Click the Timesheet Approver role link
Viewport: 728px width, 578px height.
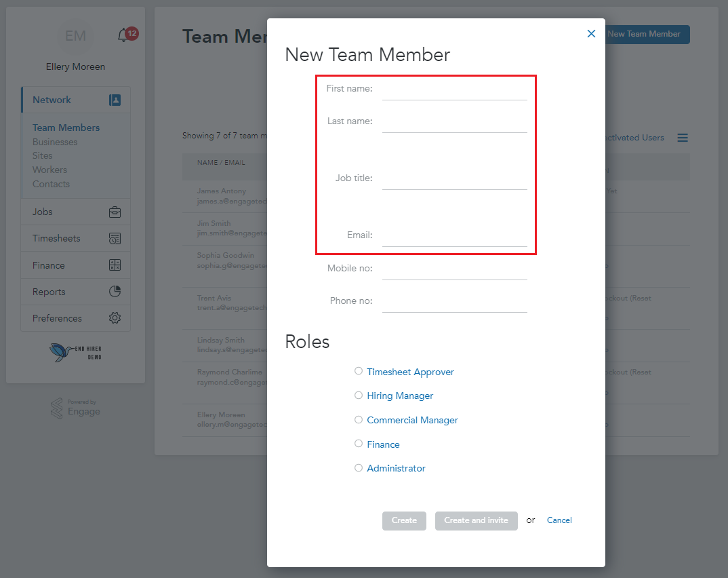(410, 372)
